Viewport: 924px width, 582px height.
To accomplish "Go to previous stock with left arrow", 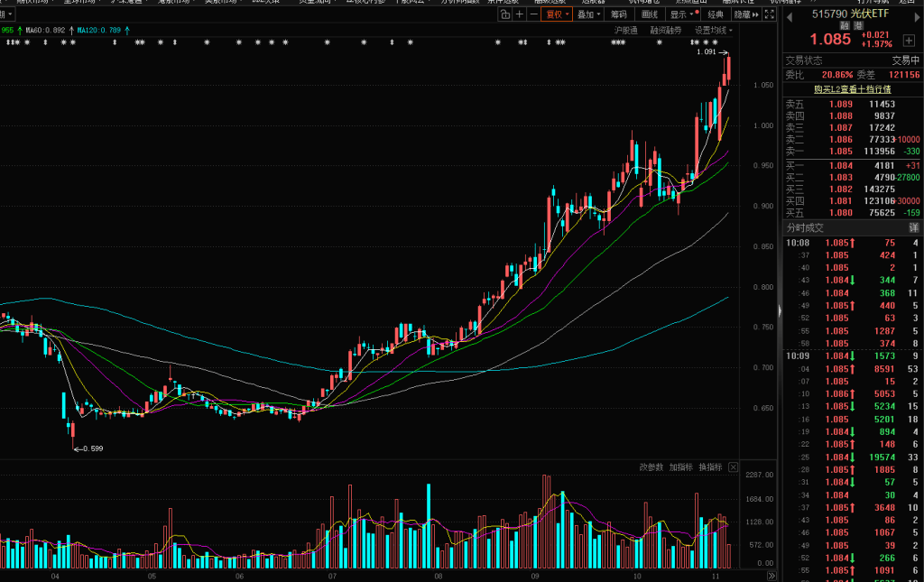I will (790, 15).
